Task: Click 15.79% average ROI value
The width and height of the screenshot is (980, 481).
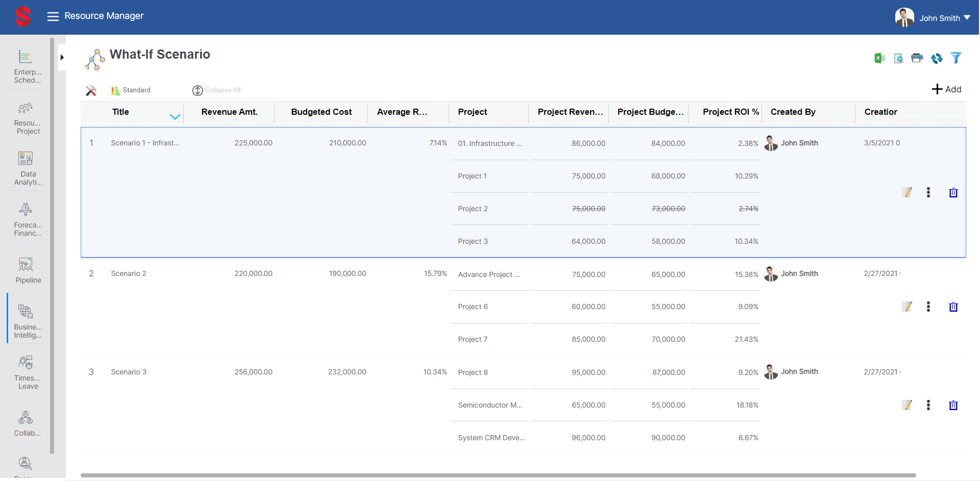Action: 435,274
